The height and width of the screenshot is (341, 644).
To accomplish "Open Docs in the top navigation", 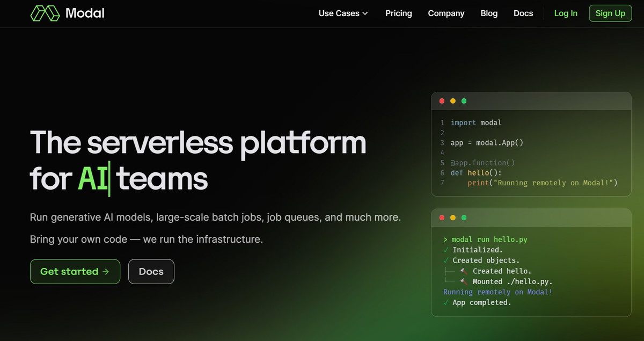I will [523, 13].
